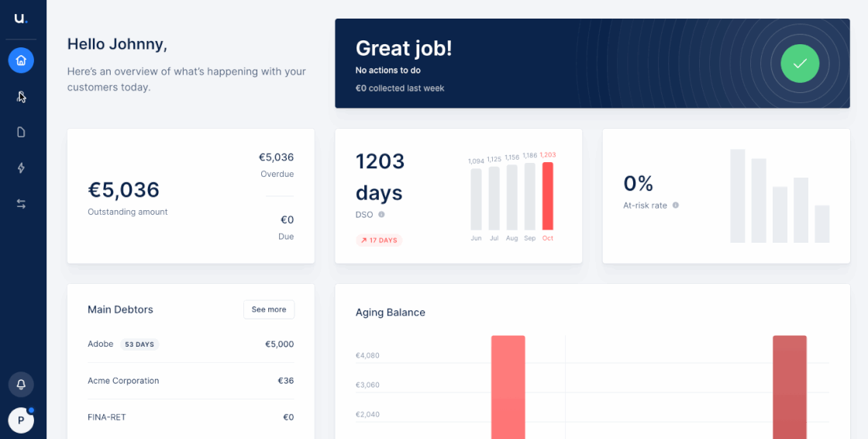The image size is (868, 439).
Task: Open the lightning bolt actions icon
Action: coord(21,168)
